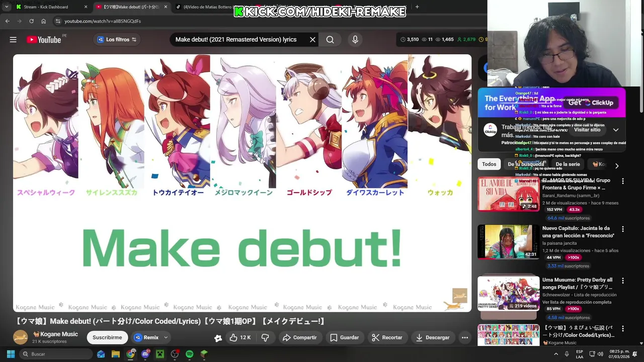Click the Suscribirme button
The height and width of the screenshot is (362, 644).
pyautogui.click(x=107, y=337)
